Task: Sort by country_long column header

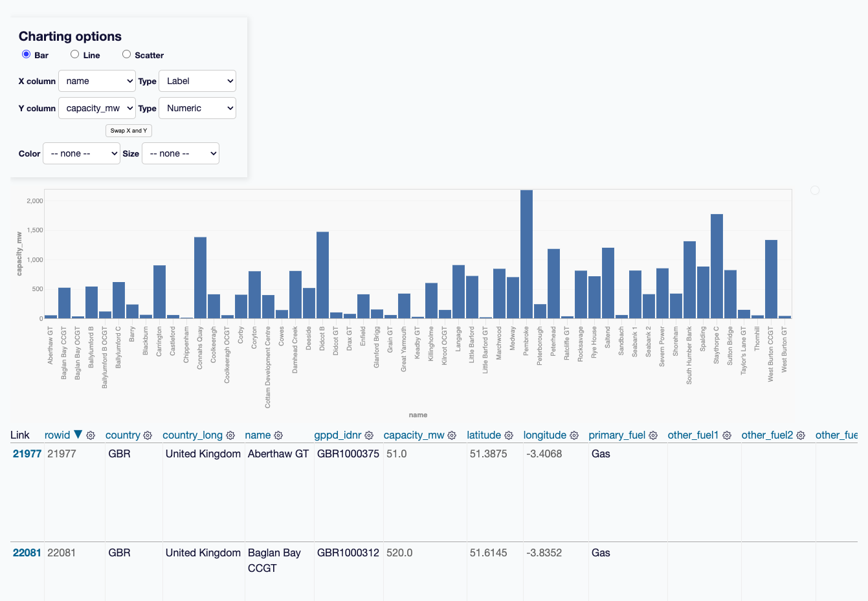Action: tap(192, 435)
